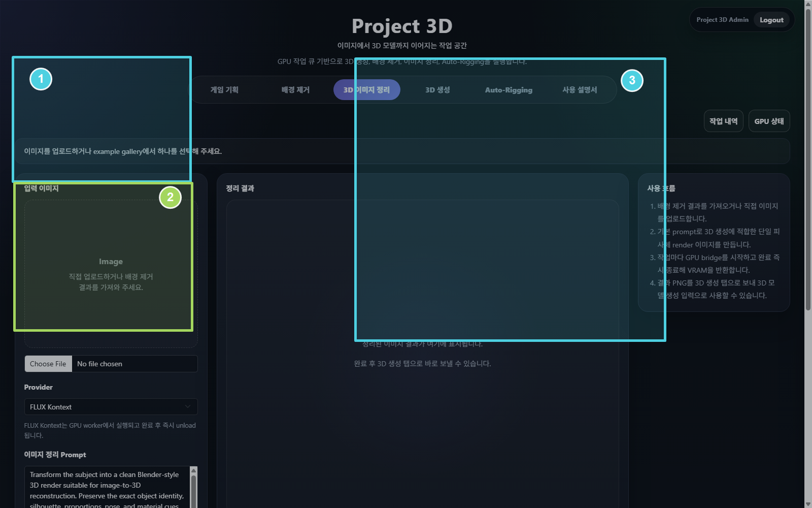Image resolution: width=812 pixels, height=508 pixels.
Task: Focus the 이미지 정리 Prompt text area
Action: pos(107,487)
